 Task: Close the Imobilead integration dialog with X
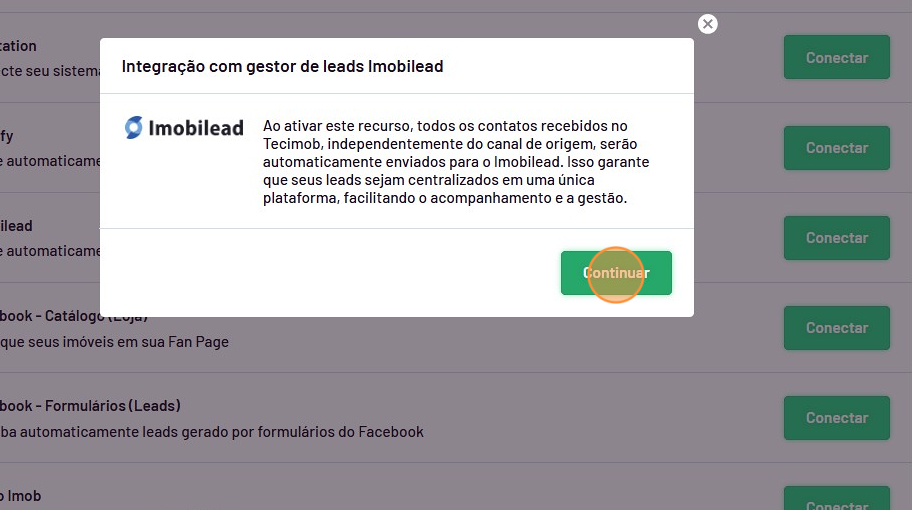click(708, 24)
